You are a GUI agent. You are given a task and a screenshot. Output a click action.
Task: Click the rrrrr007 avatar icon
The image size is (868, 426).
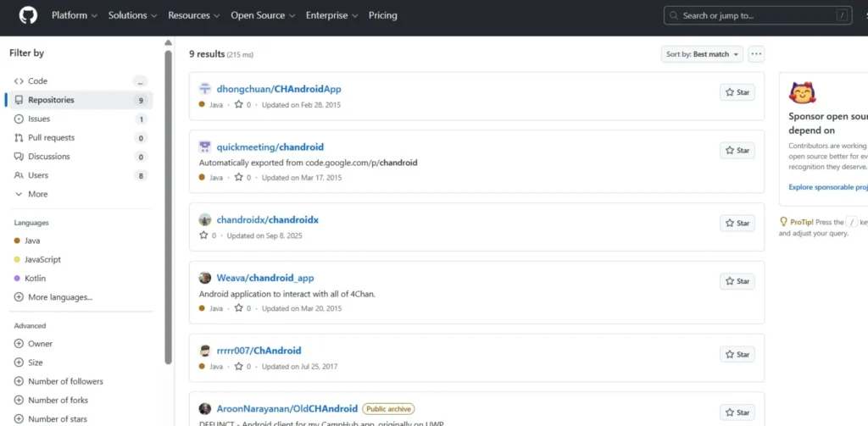205,351
